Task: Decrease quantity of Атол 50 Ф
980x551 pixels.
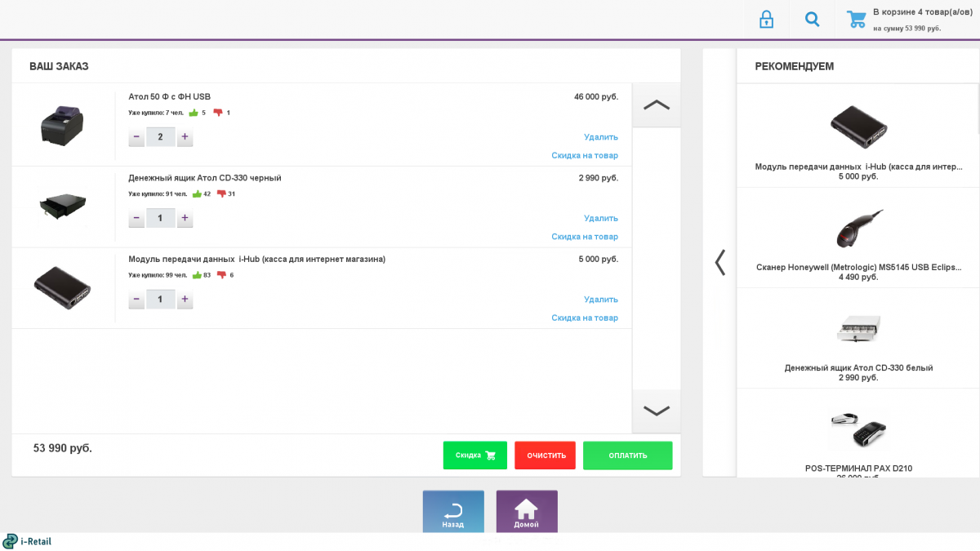Action: click(136, 137)
